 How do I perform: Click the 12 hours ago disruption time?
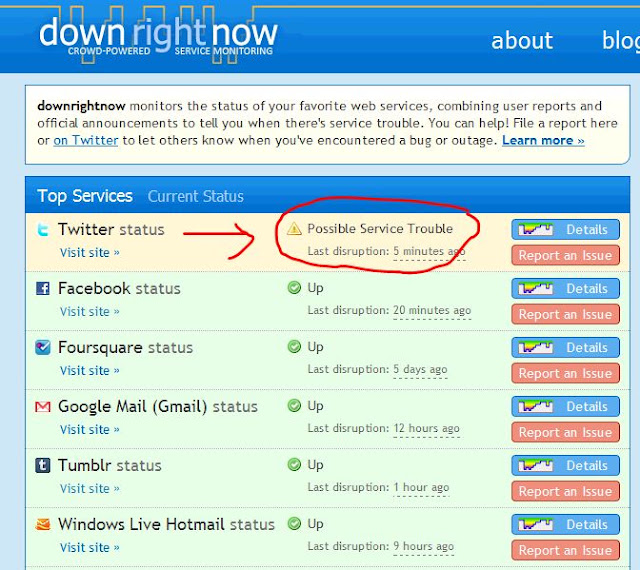click(x=427, y=429)
